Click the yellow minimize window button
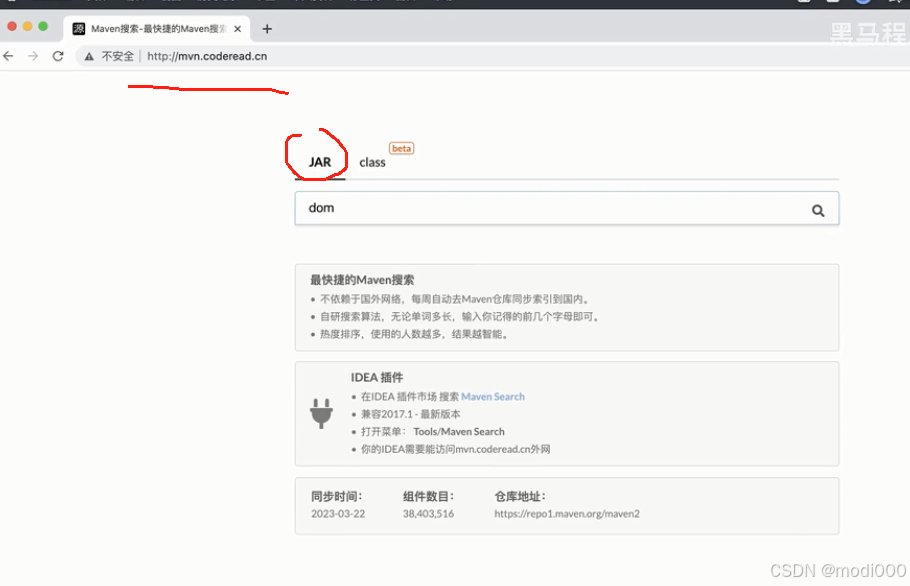The width and height of the screenshot is (910, 586). 27,26
